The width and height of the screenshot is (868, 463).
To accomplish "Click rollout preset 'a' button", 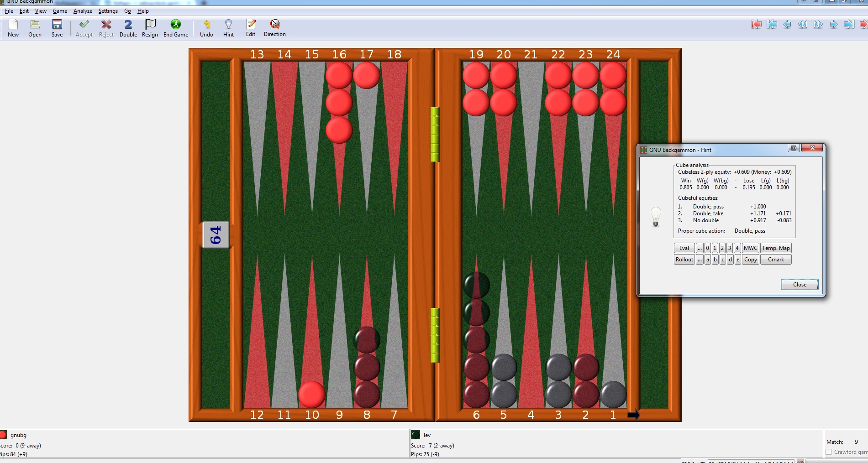I will (708, 260).
